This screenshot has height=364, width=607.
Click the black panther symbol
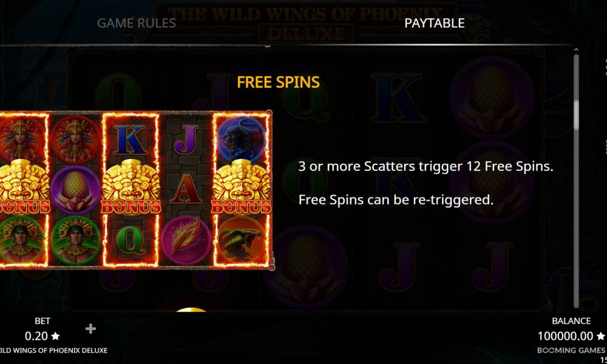tap(241, 138)
